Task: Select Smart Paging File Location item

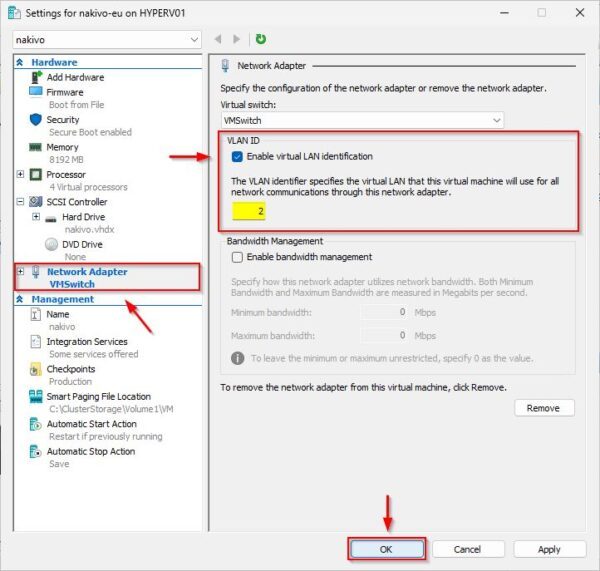Action: coord(99,396)
